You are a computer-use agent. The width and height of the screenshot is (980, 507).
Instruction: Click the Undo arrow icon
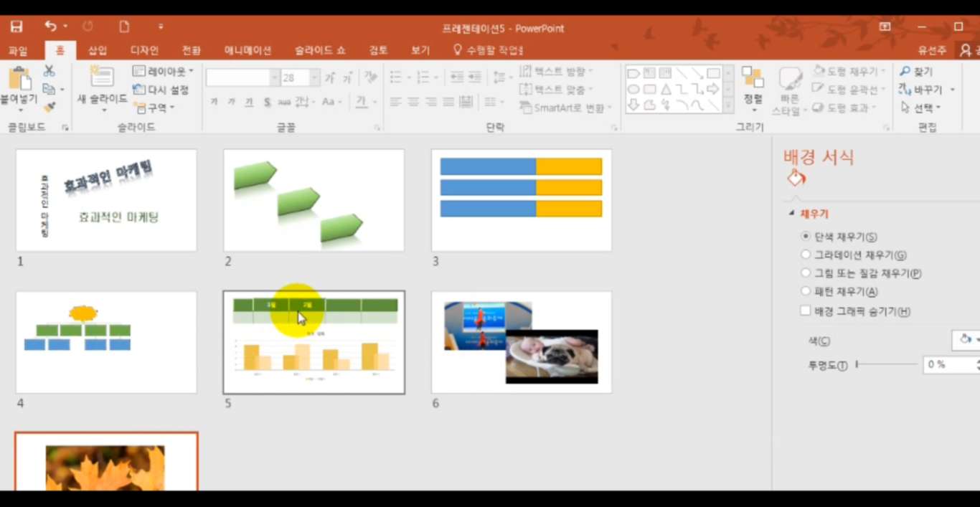50,27
